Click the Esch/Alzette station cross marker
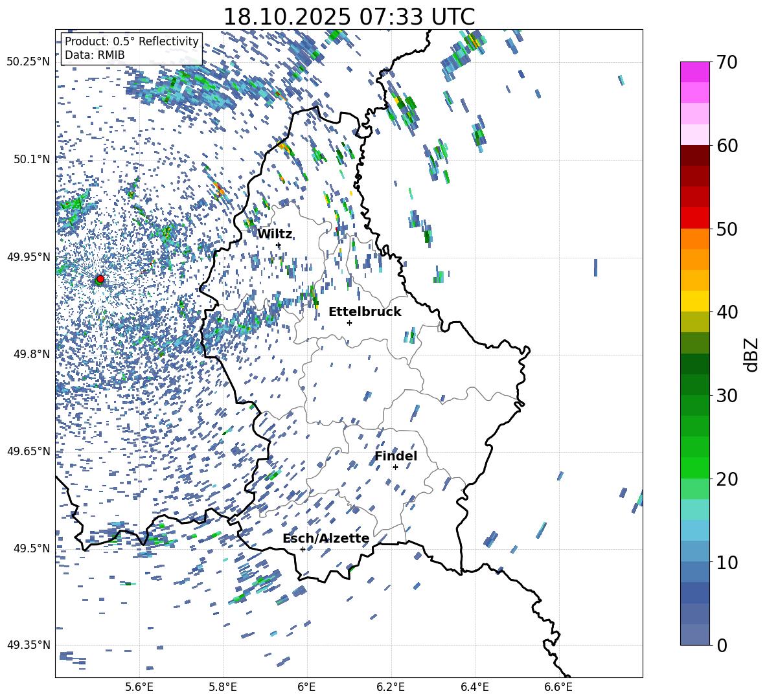The height and width of the screenshot is (700, 767). click(x=303, y=549)
